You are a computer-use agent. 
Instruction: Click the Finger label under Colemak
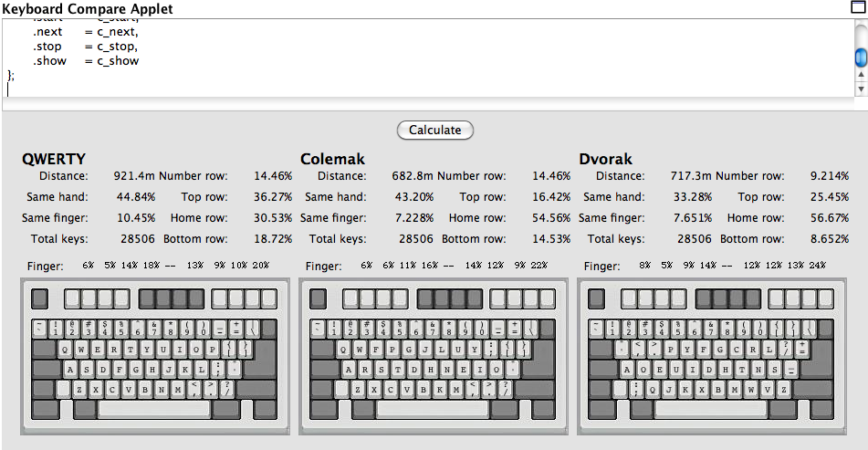[324, 267]
